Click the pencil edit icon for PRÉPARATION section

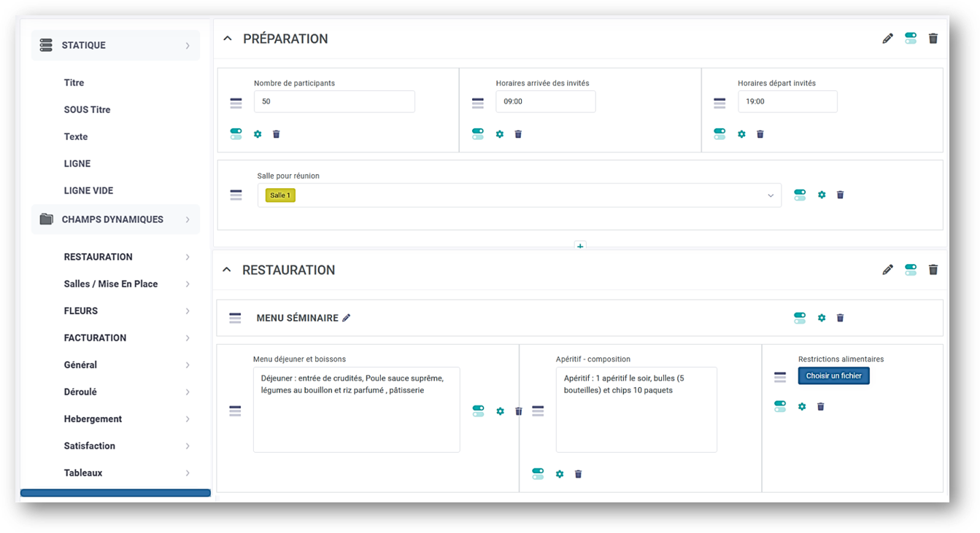[x=887, y=39]
